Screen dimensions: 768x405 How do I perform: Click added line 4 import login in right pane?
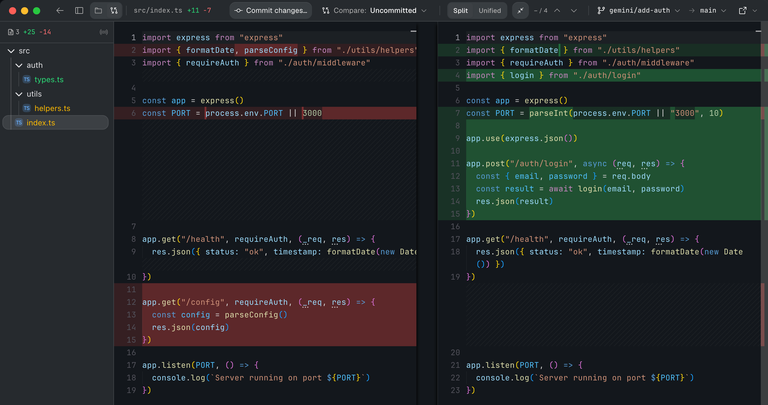(600, 75)
